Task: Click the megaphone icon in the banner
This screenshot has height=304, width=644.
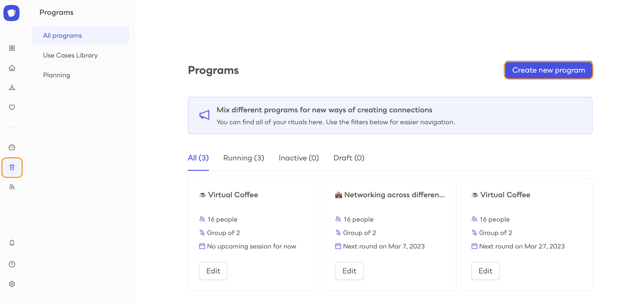Action: point(204,115)
